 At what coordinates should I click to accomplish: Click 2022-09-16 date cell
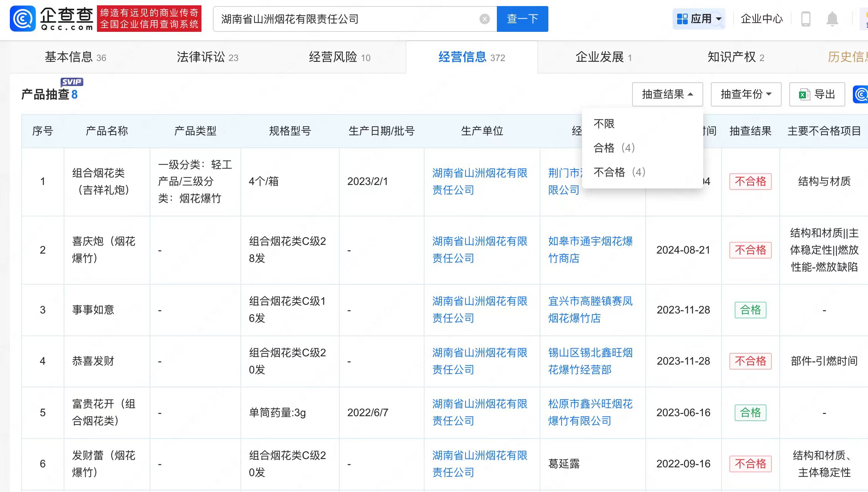pos(683,464)
